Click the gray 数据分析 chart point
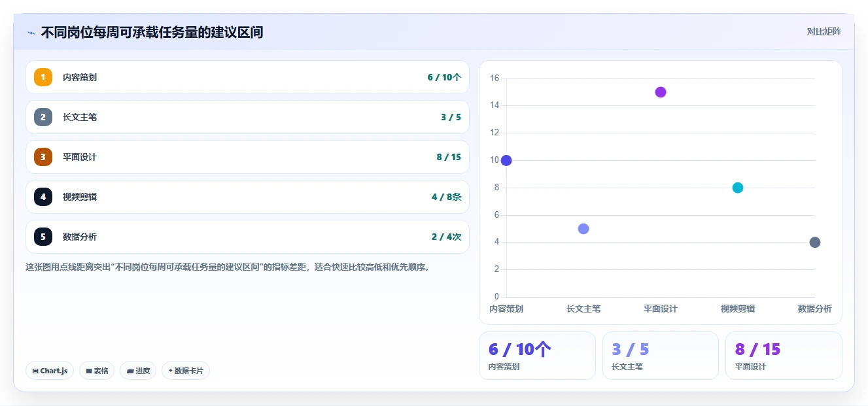Image resolution: width=868 pixels, height=406 pixels. click(815, 243)
